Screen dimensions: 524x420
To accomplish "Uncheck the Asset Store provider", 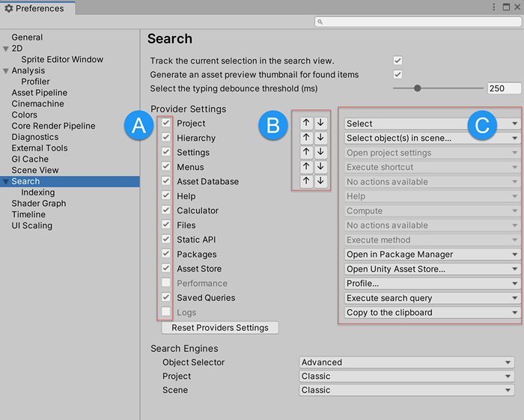I will point(166,268).
